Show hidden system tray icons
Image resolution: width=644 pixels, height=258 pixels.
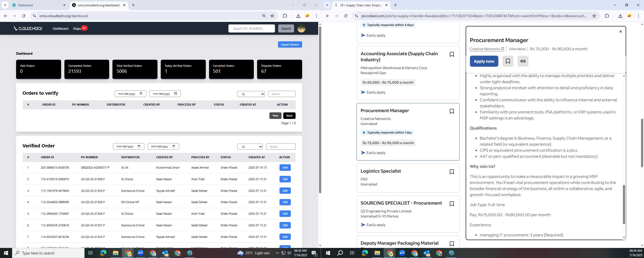[x=277, y=253]
